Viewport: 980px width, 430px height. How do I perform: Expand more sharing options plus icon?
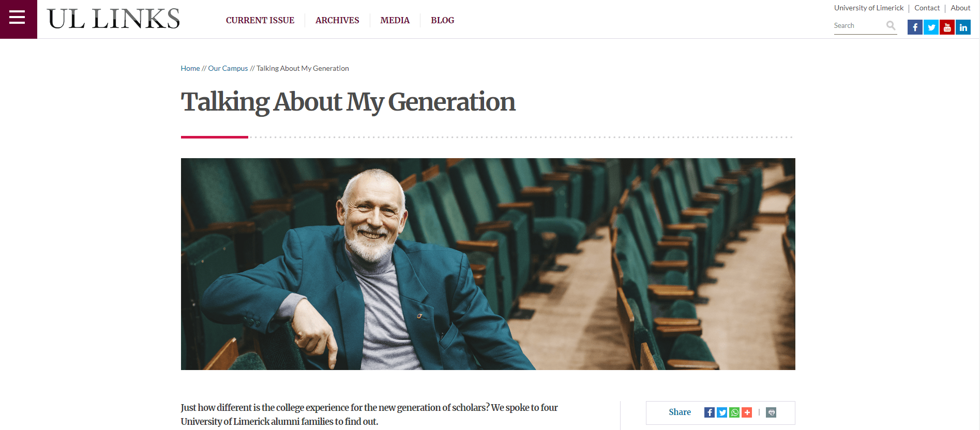click(x=747, y=412)
